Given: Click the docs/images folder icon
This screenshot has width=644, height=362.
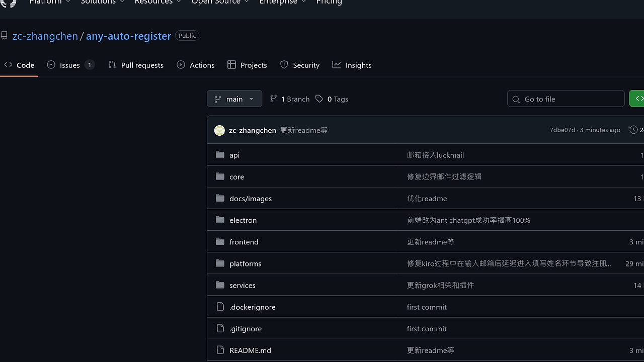Looking at the screenshot, I should 220,198.
